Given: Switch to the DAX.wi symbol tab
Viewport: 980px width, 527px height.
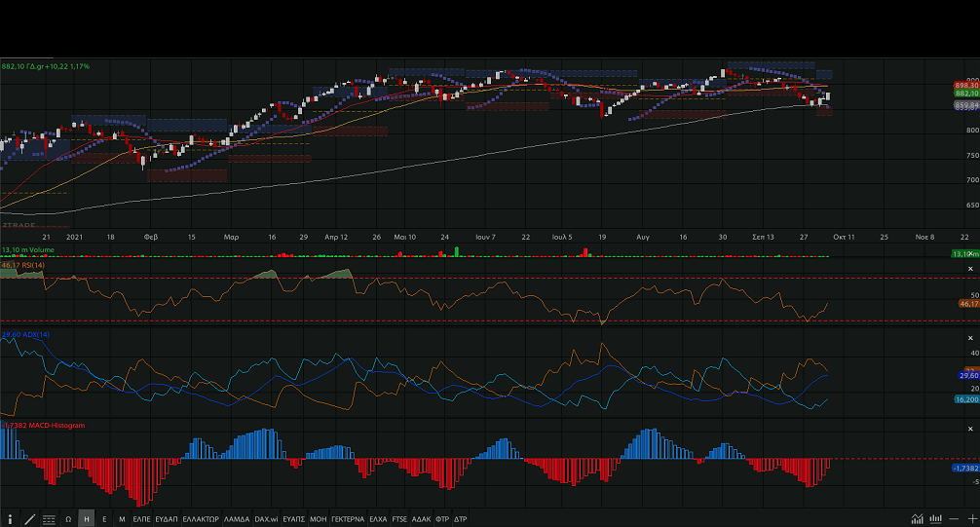Looking at the screenshot, I should pos(266,519).
